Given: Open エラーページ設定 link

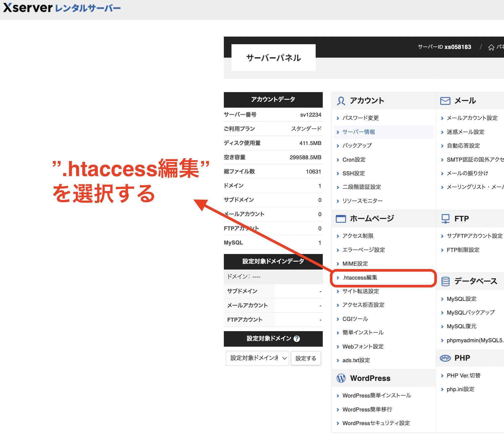Looking at the screenshot, I should [x=364, y=250].
